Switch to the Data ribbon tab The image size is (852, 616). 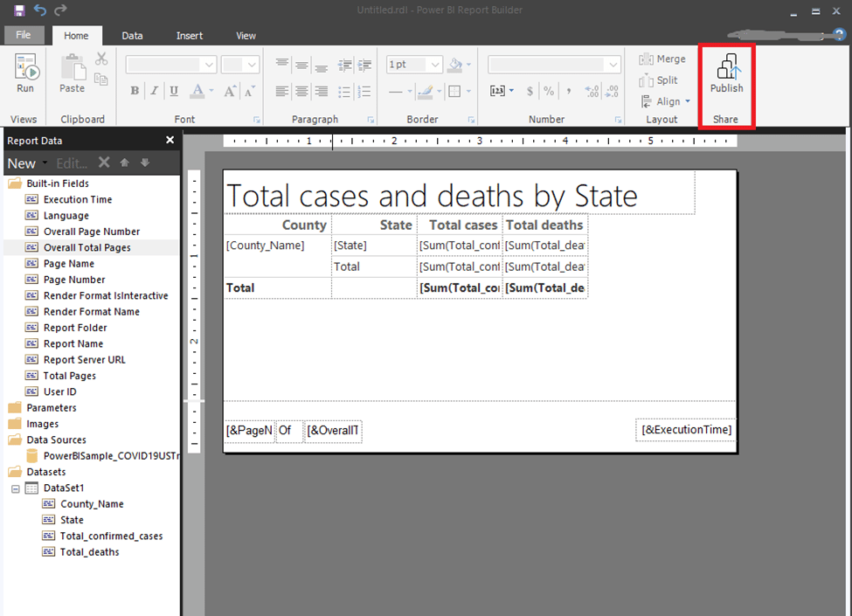click(132, 35)
